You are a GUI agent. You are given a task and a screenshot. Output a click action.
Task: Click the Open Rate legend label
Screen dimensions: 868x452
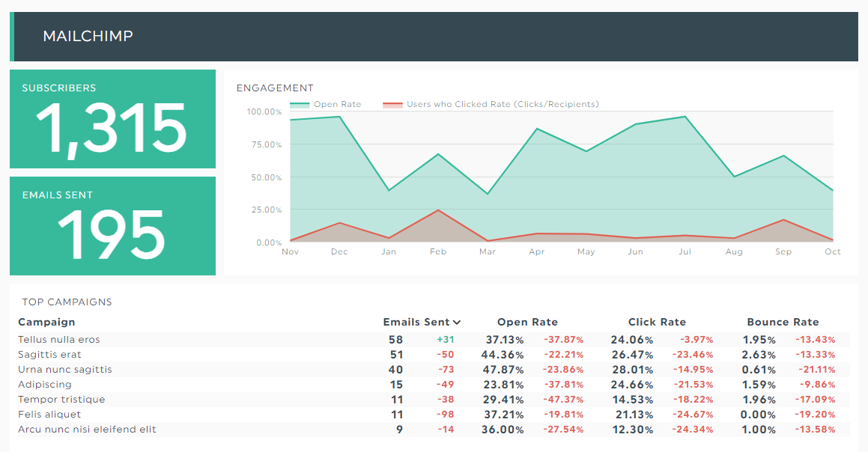point(337,104)
